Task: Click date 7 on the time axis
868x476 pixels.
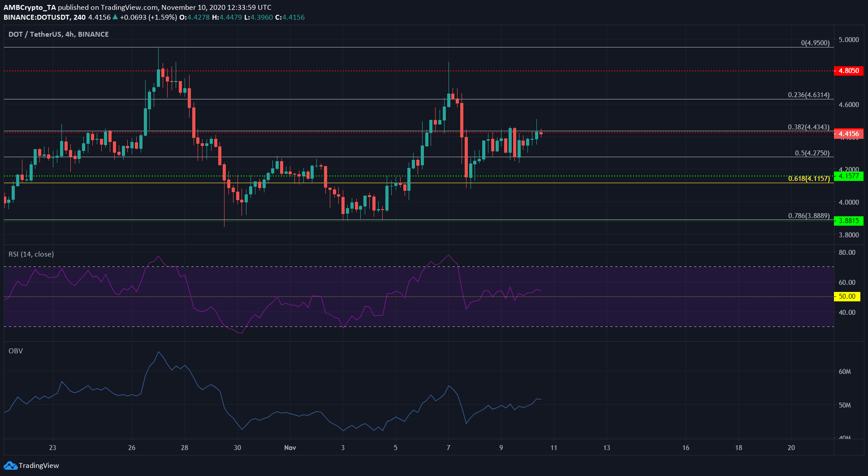Action: pyautogui.click(x=449, y=448)
